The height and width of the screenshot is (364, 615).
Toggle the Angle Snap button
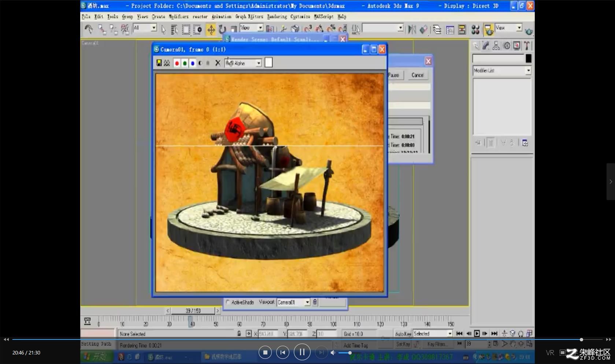point(319,29)
